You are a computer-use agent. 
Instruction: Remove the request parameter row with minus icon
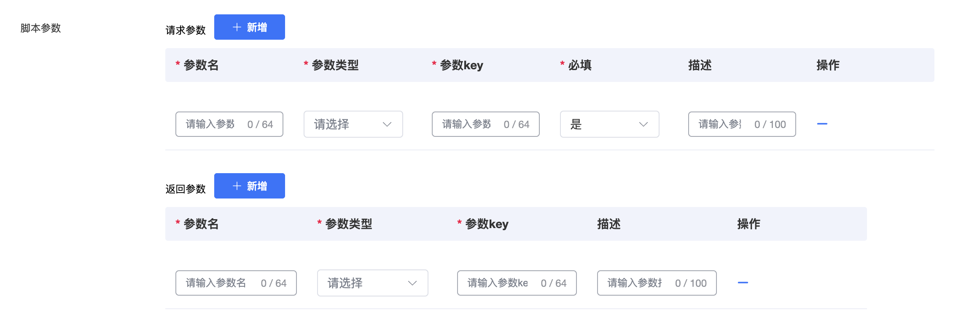tap(822, 124)
